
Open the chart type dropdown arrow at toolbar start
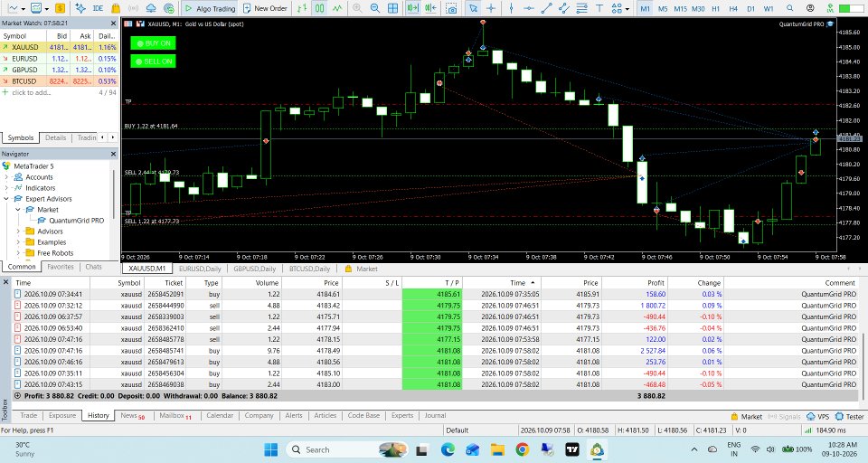pos(24,9)
